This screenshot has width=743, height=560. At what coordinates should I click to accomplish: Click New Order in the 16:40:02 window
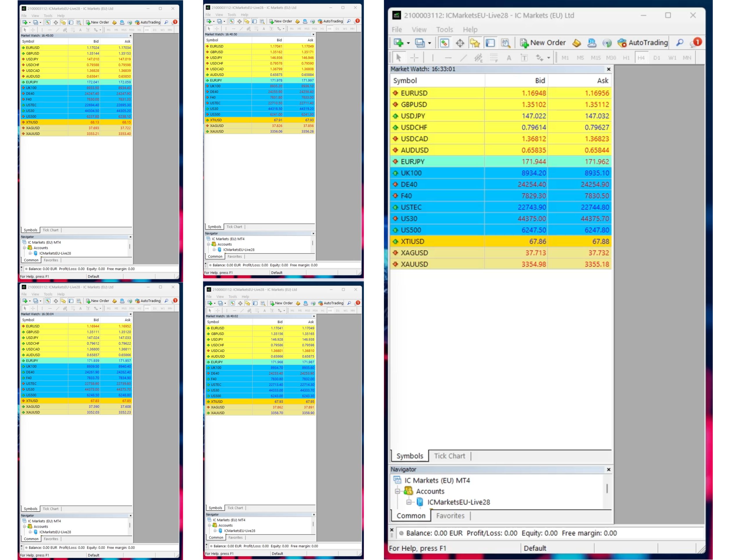(x=282, y=303)
